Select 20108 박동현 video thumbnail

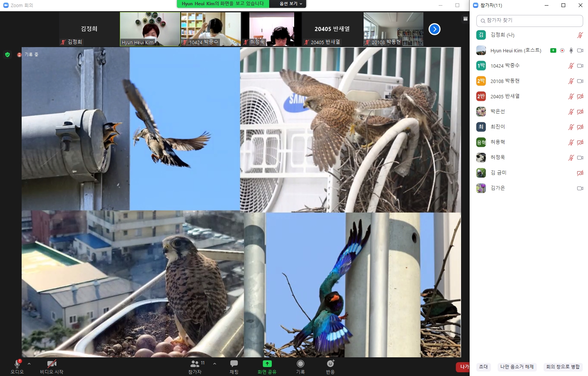[393, 29]
